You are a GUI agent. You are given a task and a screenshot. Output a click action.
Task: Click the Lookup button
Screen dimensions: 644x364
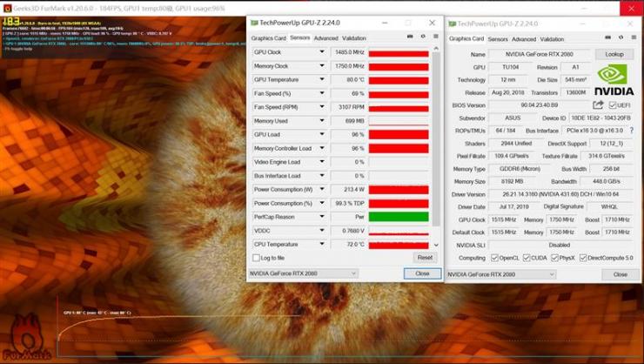[x=614, y=54]
